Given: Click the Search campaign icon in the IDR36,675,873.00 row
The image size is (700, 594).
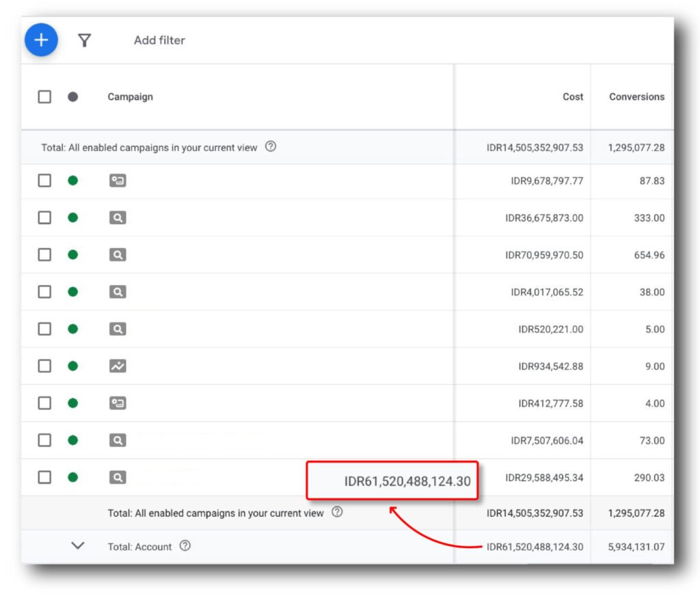Looking at the screenshot, I should (118, 218).
